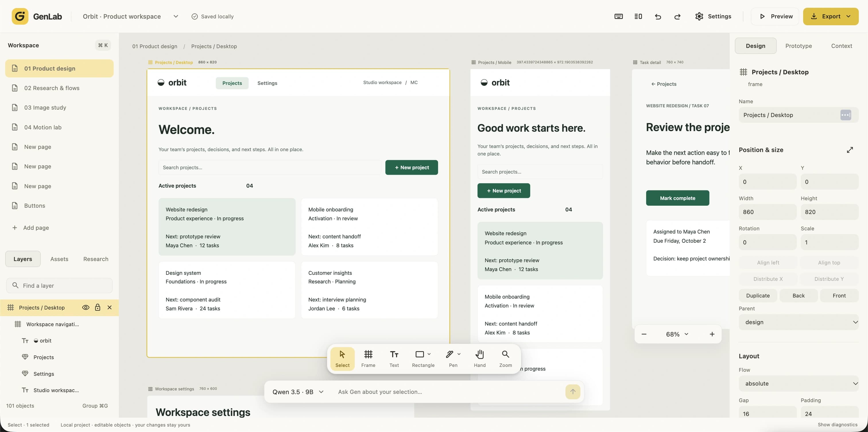Open the Assets tab
The width and height of the screenshot is (868, 432).
pos(59,259)
